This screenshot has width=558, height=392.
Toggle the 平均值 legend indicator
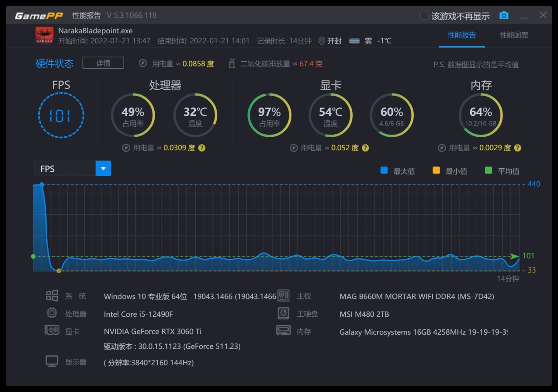[488, 170]
